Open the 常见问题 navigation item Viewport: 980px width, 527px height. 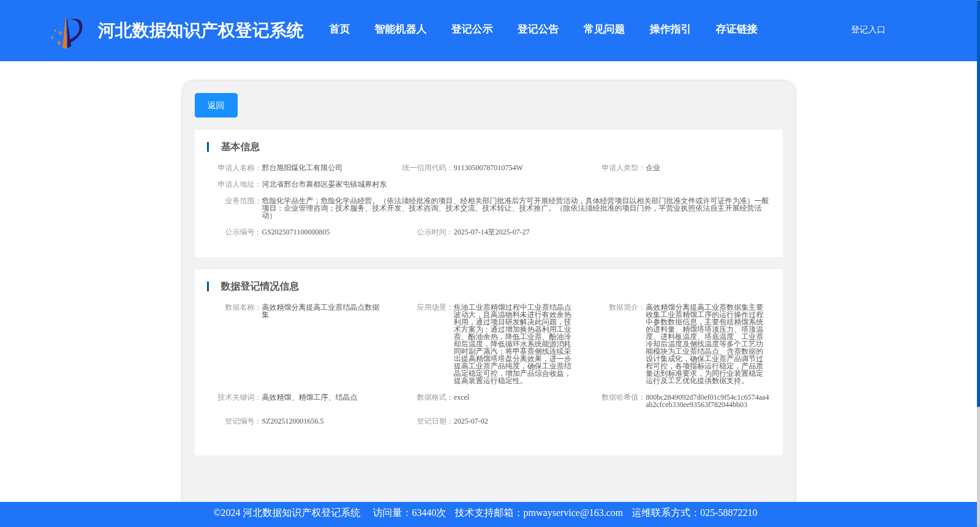pyautogui.click(x=604, y=29)
